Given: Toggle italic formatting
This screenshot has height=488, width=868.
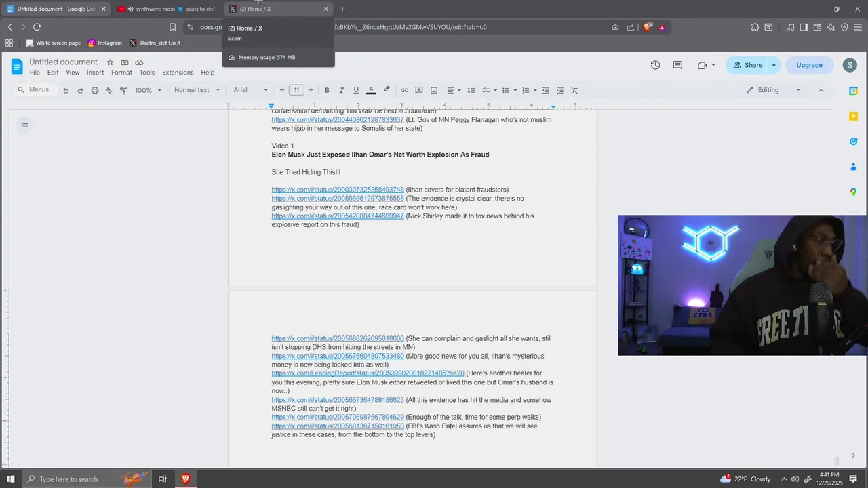Looking at the screenshot, I should tap(341, 90).
